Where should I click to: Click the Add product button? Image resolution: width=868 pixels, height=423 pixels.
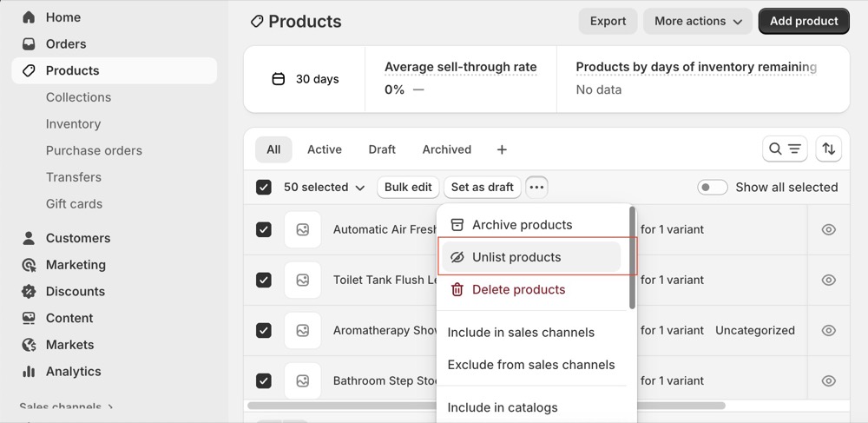(x=804, y=21)
